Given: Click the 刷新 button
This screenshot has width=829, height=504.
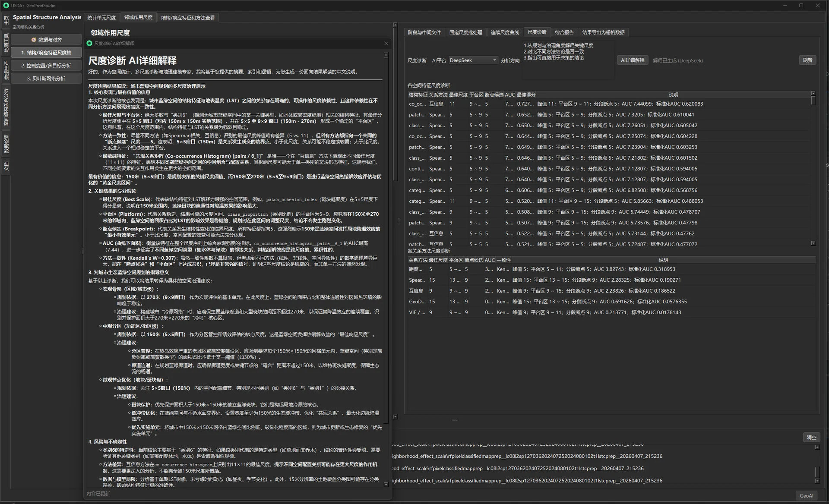Looking at the screenshot, I should click(x=807, y=60).
